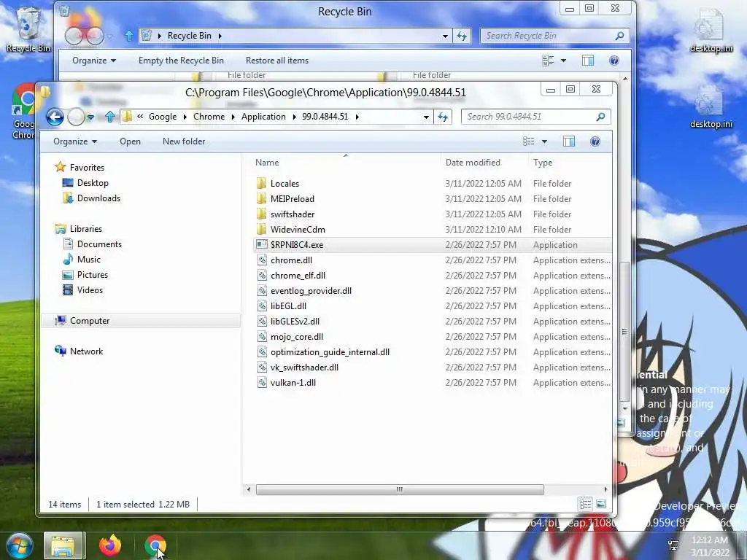Open Recycle Bin address history dropdown

click(445, 36)
